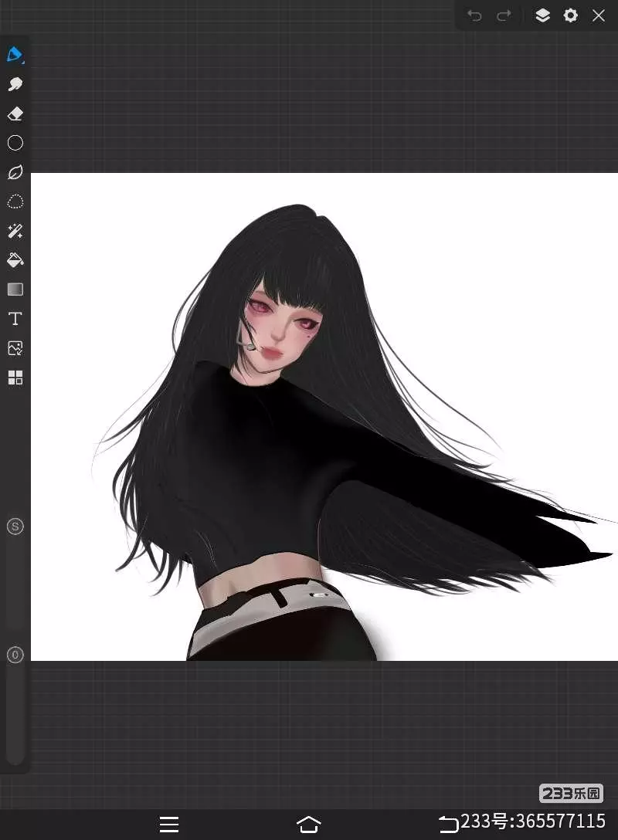Open the Import Image tool

click(x=15, y=348)
